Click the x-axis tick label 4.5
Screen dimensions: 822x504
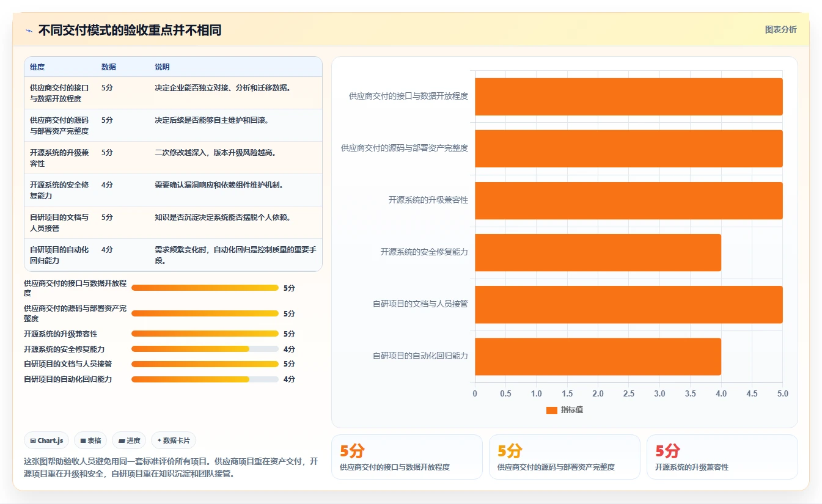click(752, 394)
